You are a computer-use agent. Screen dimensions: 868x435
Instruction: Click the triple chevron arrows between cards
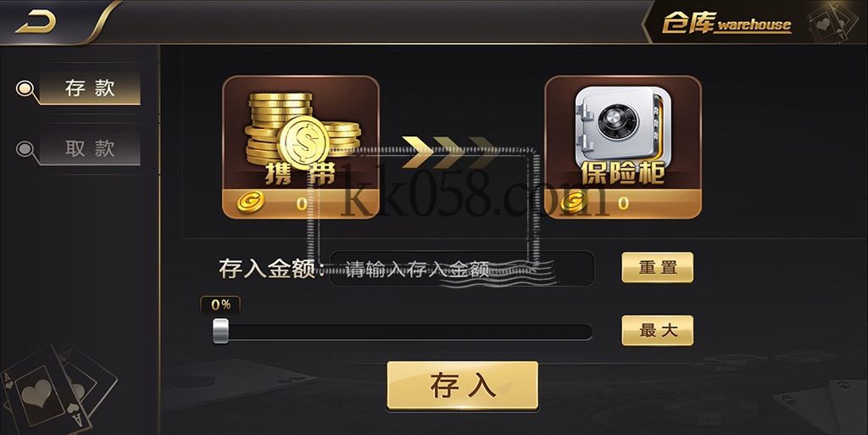(449, 152)
